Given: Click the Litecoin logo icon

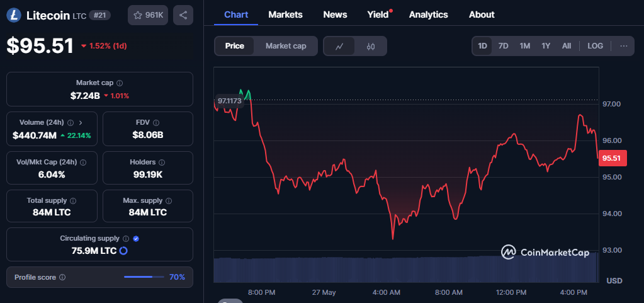Looking at the screenshot, I should (14, 16).
